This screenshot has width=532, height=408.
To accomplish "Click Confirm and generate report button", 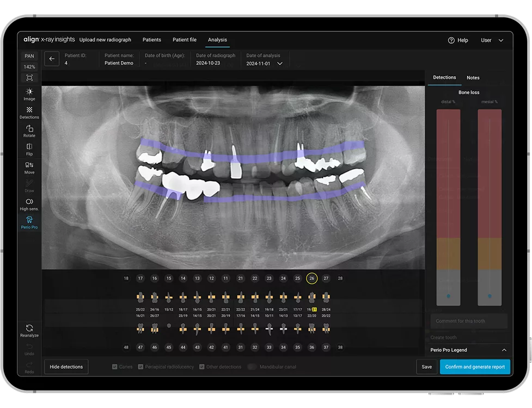I will coord(475,367).
